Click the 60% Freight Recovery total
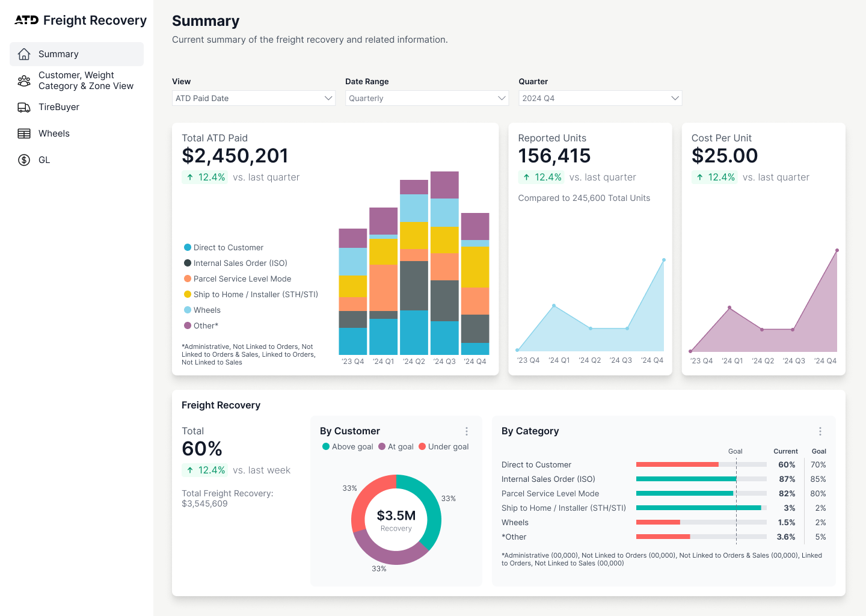This screenshot has height=616, width=866. click(x=202, y=449)
